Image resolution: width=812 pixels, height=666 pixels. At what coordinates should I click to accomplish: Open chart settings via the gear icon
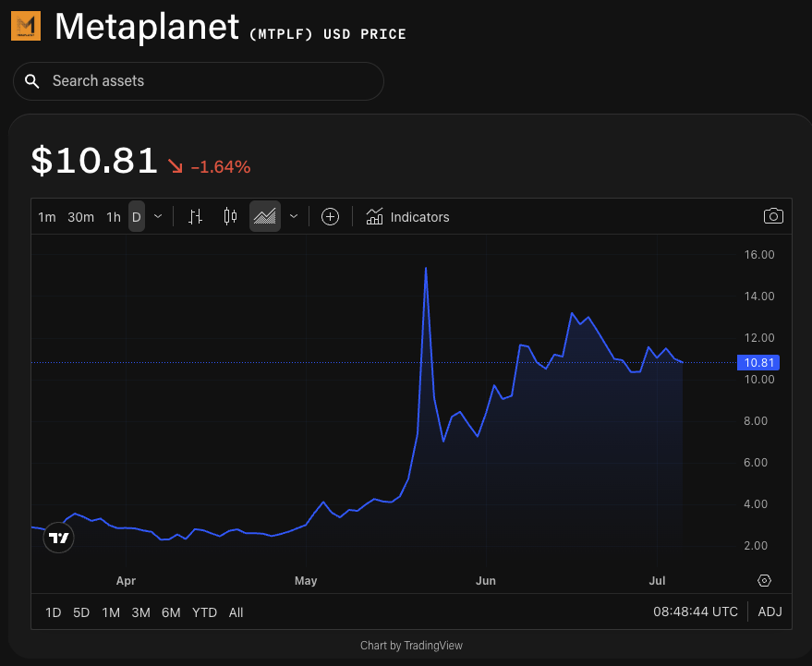pos(764,580)
